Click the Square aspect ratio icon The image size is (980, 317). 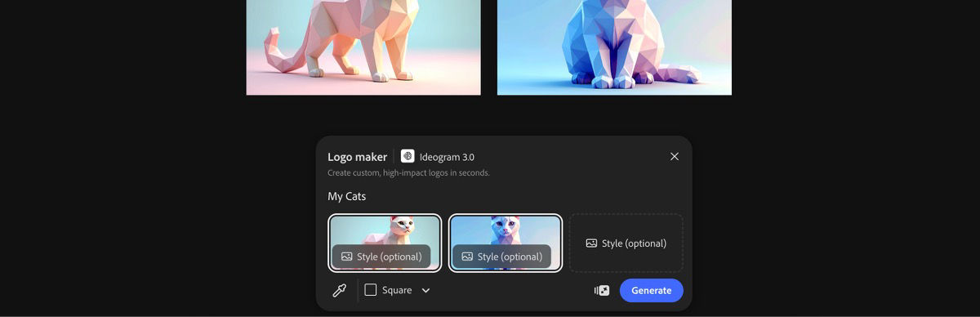coord(371,290)
